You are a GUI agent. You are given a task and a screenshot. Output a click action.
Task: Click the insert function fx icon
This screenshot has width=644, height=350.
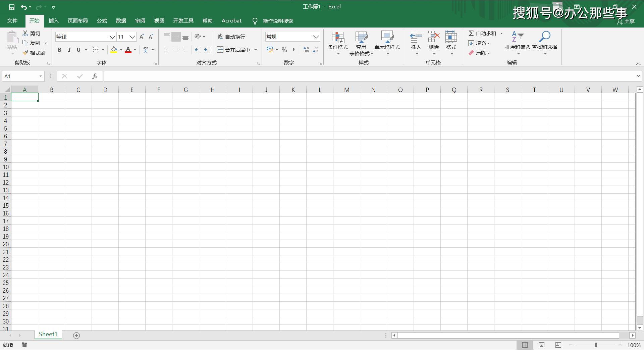click(95, 76)
